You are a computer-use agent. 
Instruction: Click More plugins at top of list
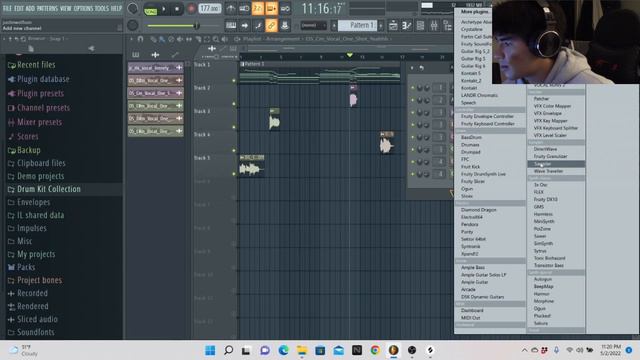[474, 12]
